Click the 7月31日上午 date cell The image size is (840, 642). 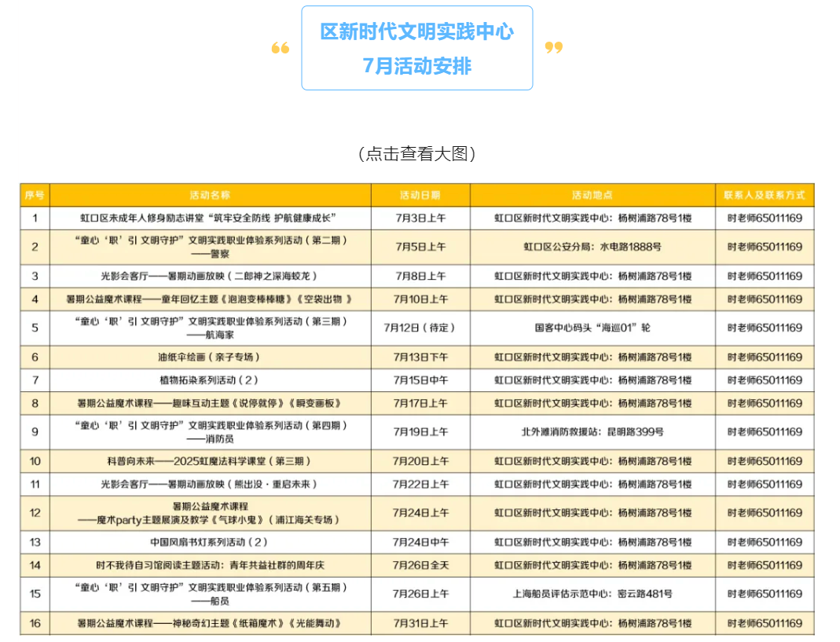pyautogui.click(x=420, y=624)
